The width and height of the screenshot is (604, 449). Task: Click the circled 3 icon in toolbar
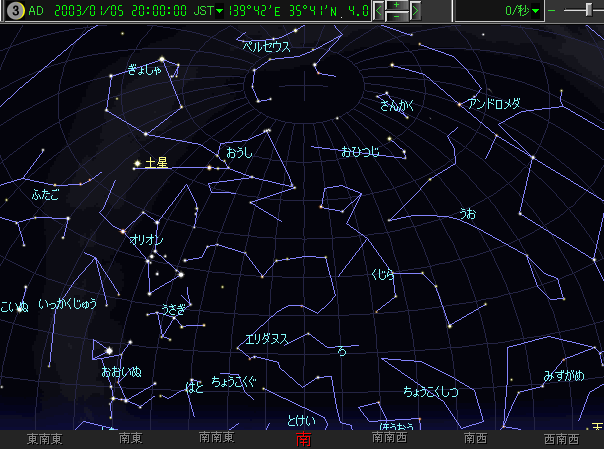tap(14, 11)
